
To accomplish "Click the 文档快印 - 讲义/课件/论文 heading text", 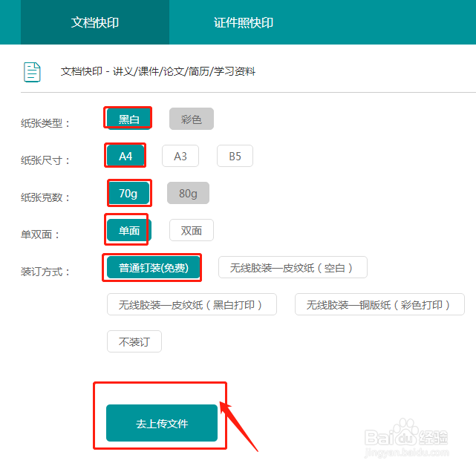I will coord(158,71).
